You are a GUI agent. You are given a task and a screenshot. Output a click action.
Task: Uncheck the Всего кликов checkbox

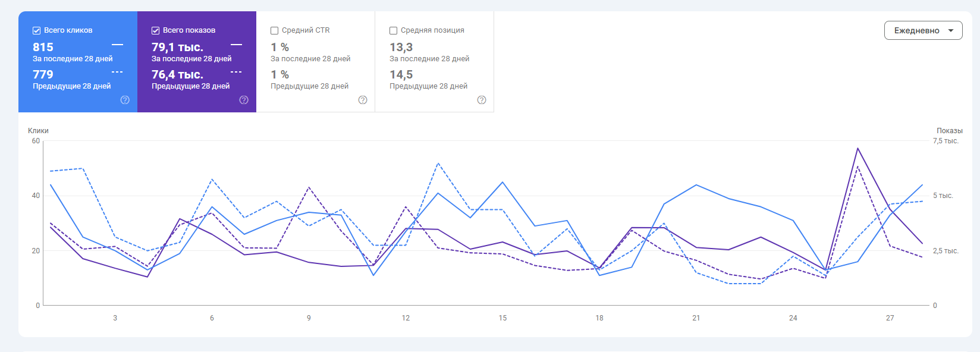[x=37, y=30]
